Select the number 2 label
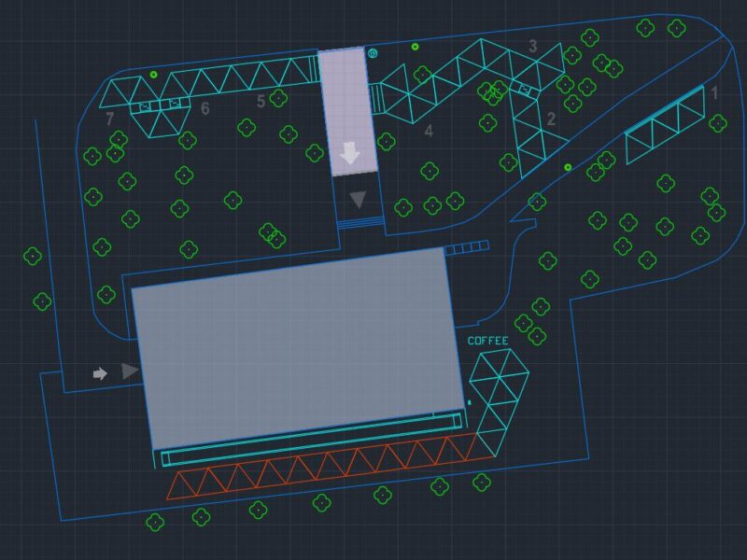Viewport: 747px width, 560px height. [x=551, y=119]
